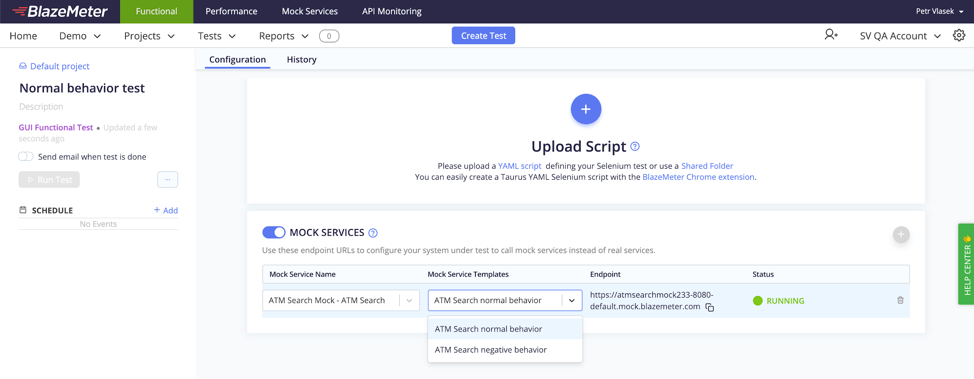Select ATM Search negative behavior option
Image resolution: width=974 pixels, height=379 pixels.
pos(505,350)
